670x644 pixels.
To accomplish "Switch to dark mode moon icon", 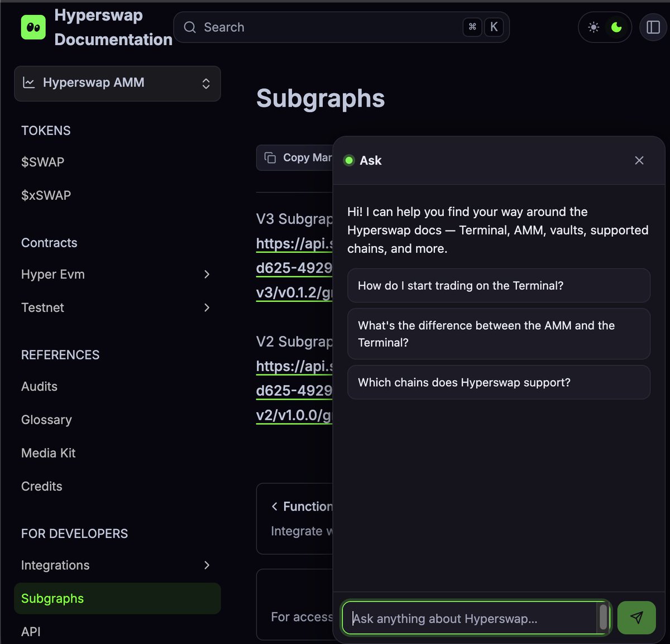I will click(x=616, y=27).
